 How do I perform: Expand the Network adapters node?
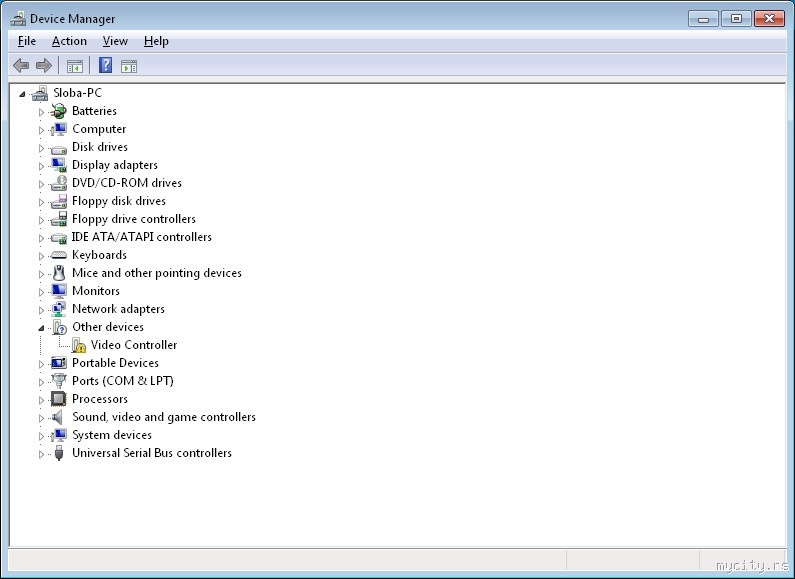tap(42, 310)
